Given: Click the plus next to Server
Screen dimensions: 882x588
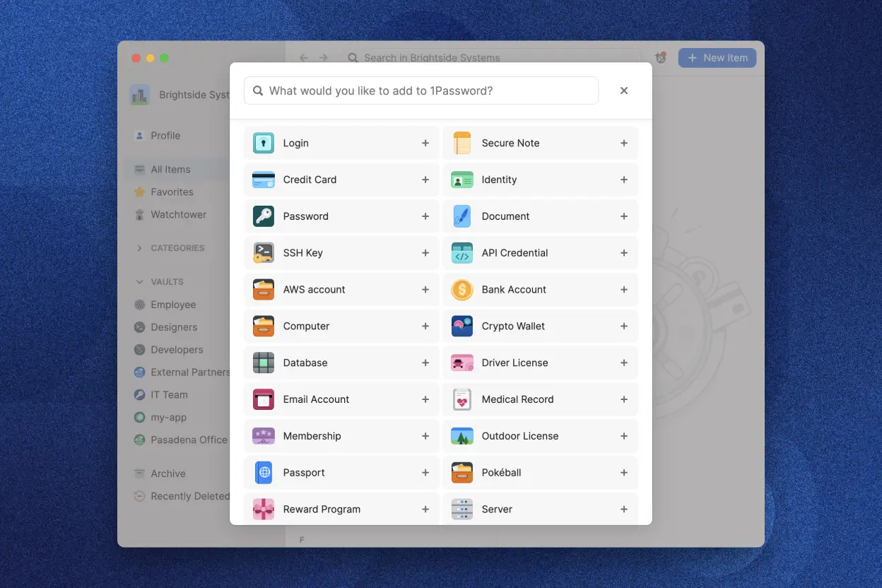Looking at the screenshot, I should (x=624, y=509).
